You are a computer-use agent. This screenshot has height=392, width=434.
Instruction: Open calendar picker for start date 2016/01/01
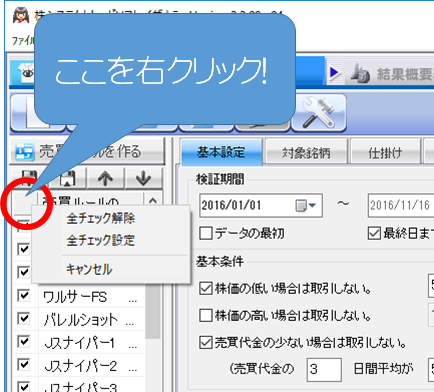pos(306,205)
